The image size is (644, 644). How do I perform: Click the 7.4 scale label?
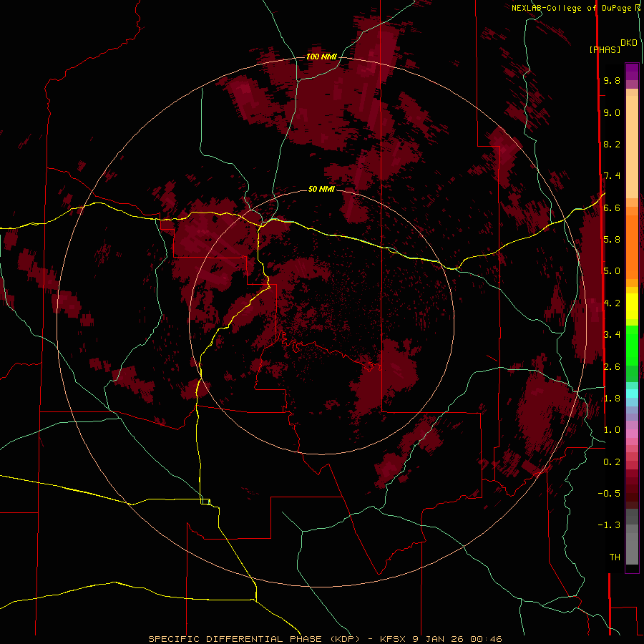[612, 176]
